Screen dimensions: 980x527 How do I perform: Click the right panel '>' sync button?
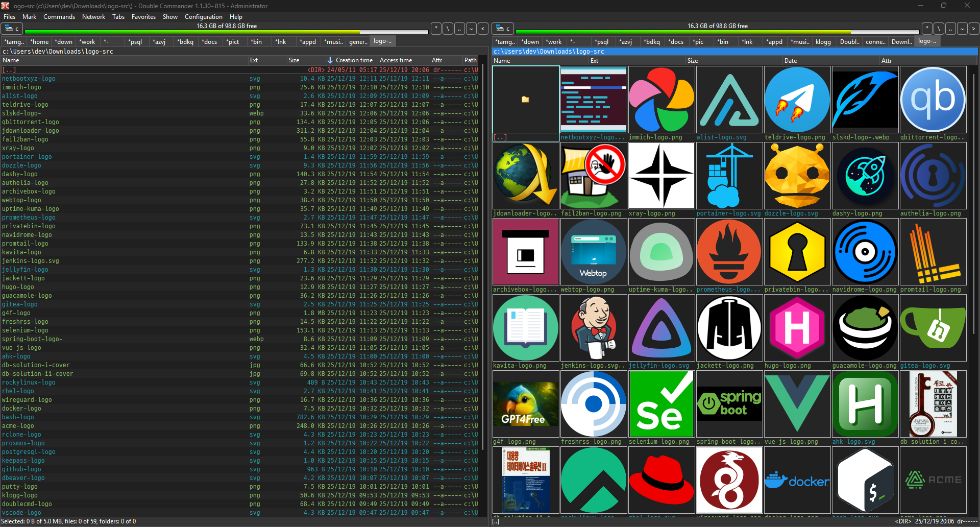(x=974, y=29)
